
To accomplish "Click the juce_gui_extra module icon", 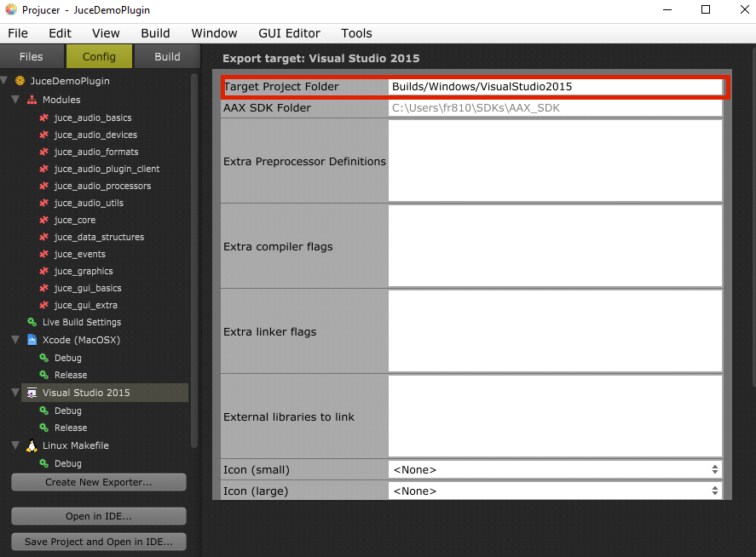I will (x=43, y=305).
